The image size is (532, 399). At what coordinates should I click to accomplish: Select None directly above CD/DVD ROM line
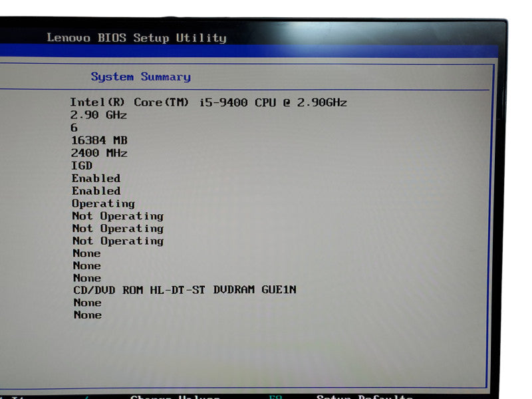87,278
